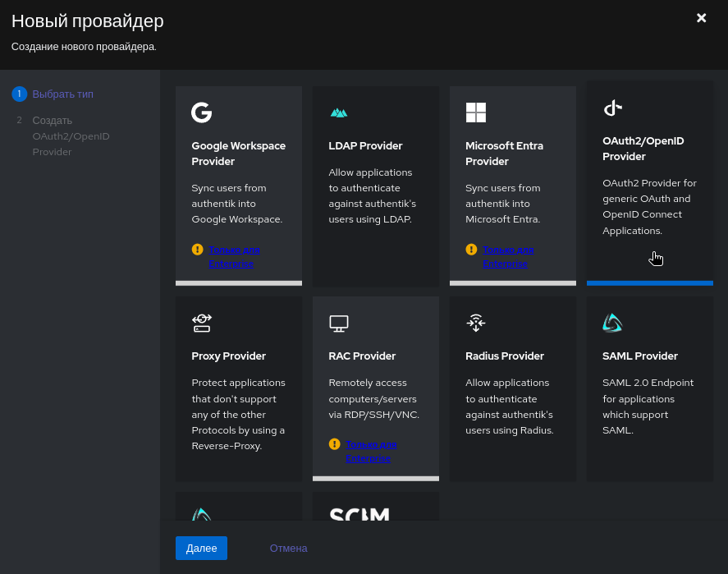This screenshot has width=728, height=574.
Task: Click warning icon on Google Workspace card
Action: [197, 250]
